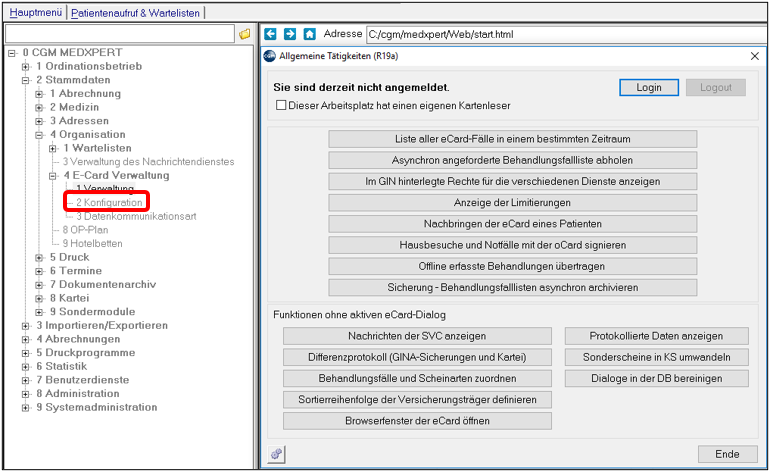Click the yellow folder icon beside search field
The image size is (770, 472).
click(x=245, y=34)
